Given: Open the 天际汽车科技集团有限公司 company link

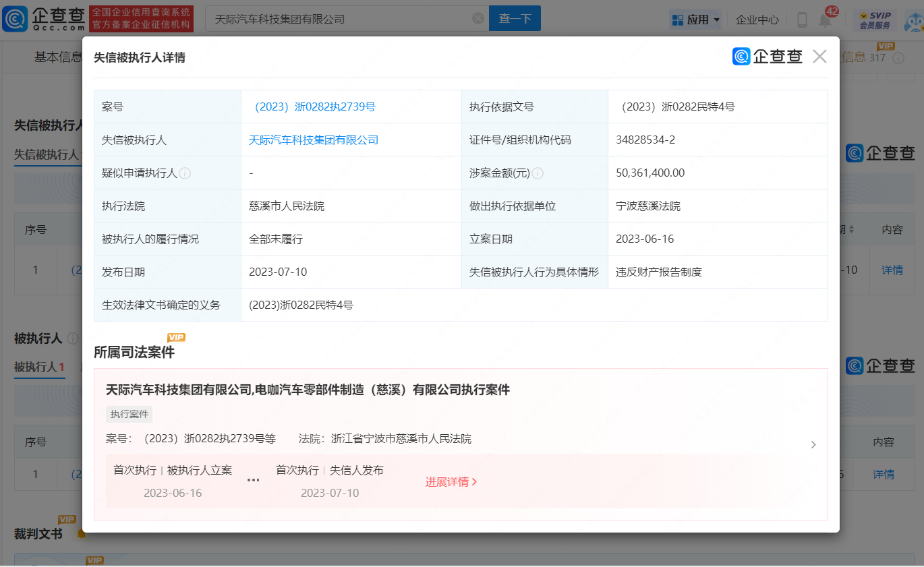Looking at the screenshot, I should (314, 140).
